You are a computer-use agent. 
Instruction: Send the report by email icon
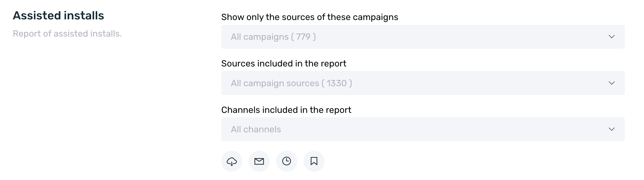[x=259, y=161]
